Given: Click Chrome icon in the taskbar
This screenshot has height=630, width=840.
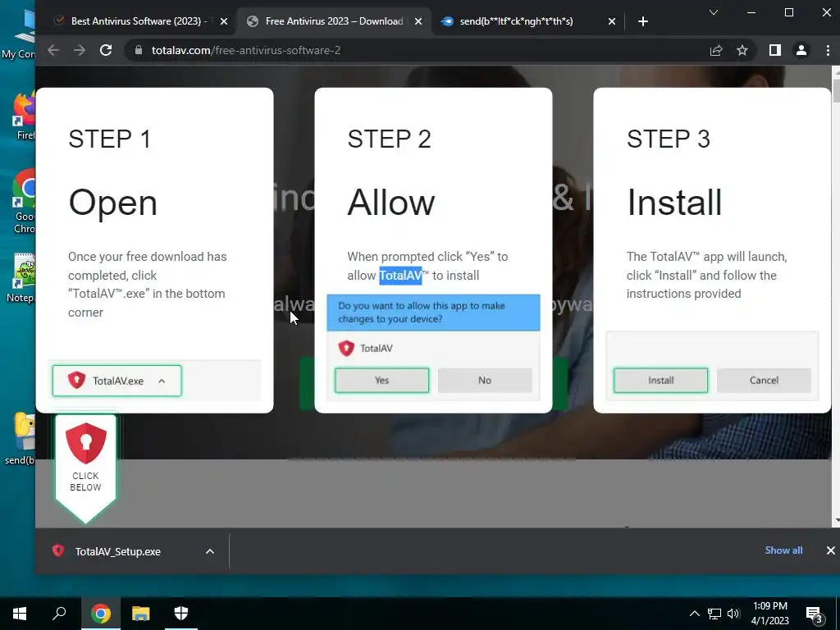Looking at the screenshot, I should tap(101, 614).
